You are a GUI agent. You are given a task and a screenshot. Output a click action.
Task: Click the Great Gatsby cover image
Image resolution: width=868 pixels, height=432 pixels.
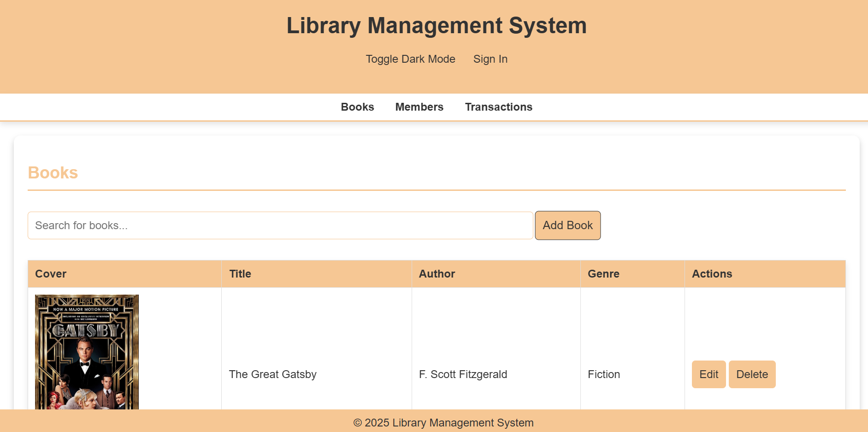point(87,352)
